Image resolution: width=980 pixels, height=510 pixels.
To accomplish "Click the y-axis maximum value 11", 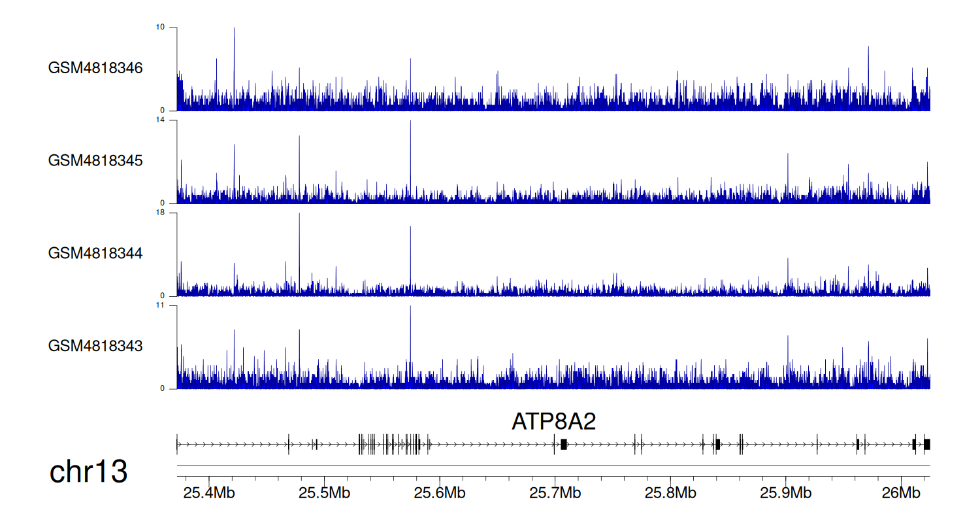I will (x=161, y=305).
